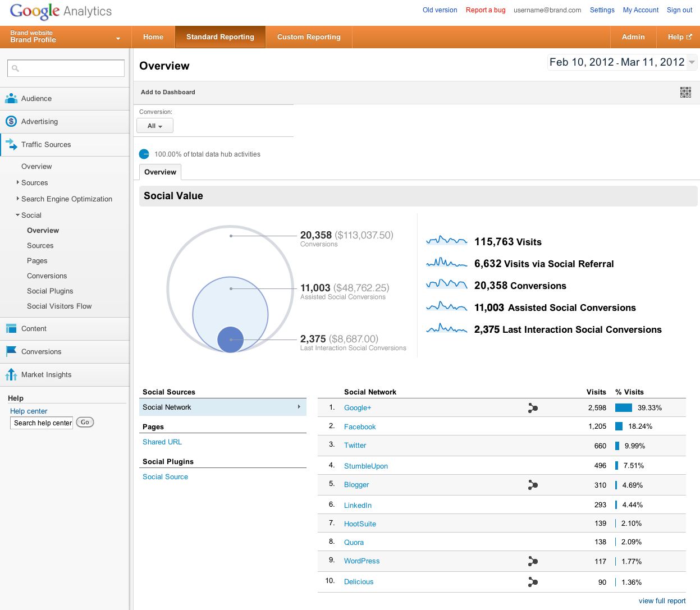The image size is (700, 610).
Task: Expand the Social Network row arrow
Action: 299,407
